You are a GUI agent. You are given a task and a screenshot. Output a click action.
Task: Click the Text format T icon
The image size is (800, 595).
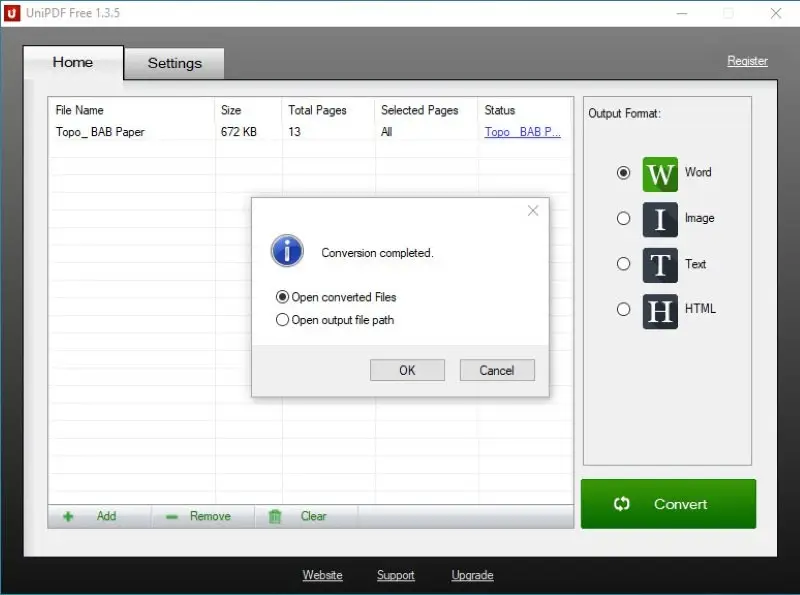(x=660, y=265)
